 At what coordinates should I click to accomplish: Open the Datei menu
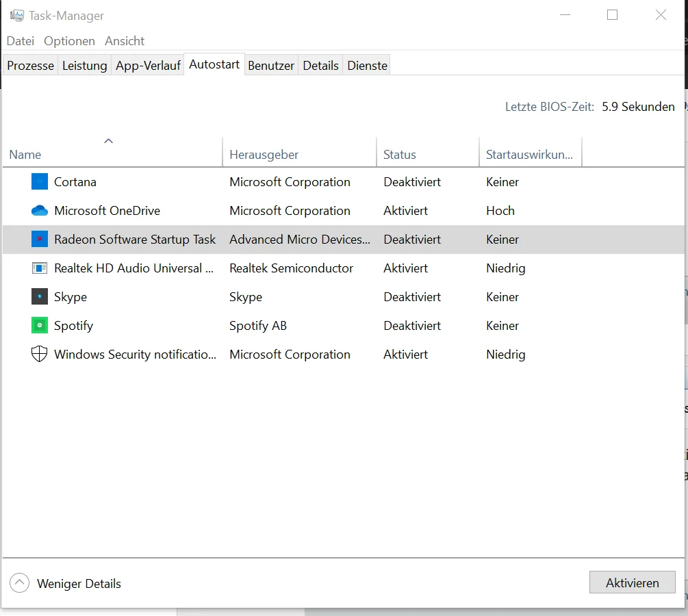coord(20,41)
